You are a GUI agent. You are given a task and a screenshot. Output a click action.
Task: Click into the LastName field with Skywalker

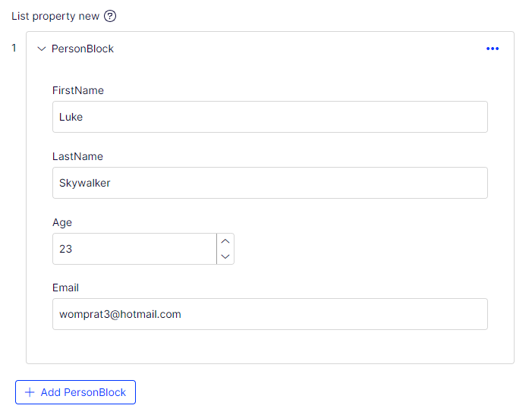point(269,183)
